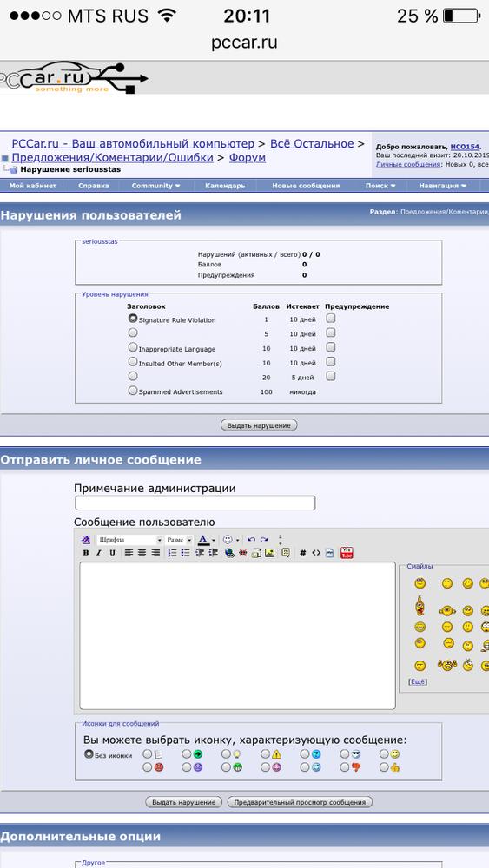Click the editor resize arrows control
The image size is (489, 868).
[x=281, y=540]
